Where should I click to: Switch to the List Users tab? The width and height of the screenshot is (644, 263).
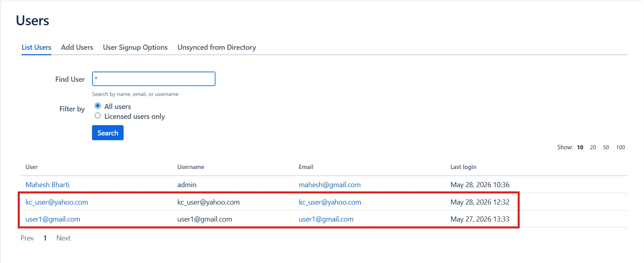(36, 47)
